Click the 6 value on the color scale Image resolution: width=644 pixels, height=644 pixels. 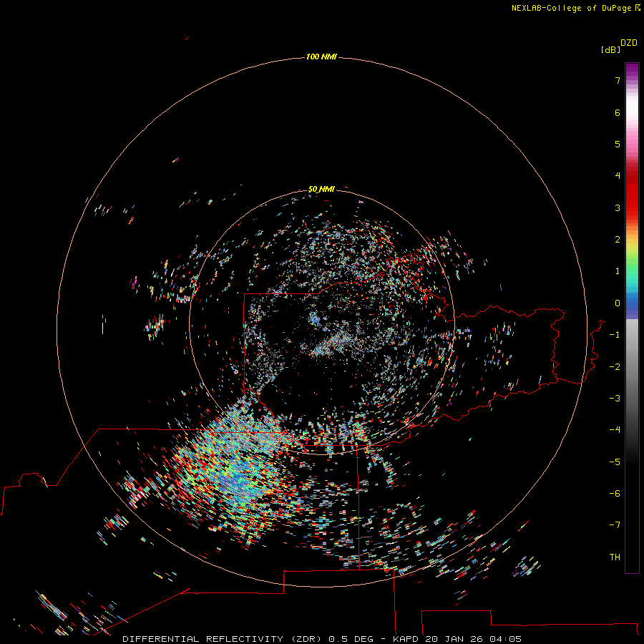click(618, 112)
